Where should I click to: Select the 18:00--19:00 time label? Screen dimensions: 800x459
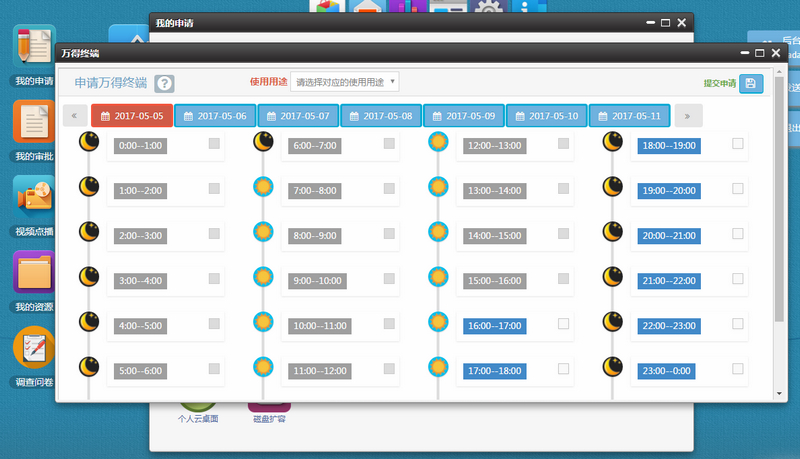point(669,146)
